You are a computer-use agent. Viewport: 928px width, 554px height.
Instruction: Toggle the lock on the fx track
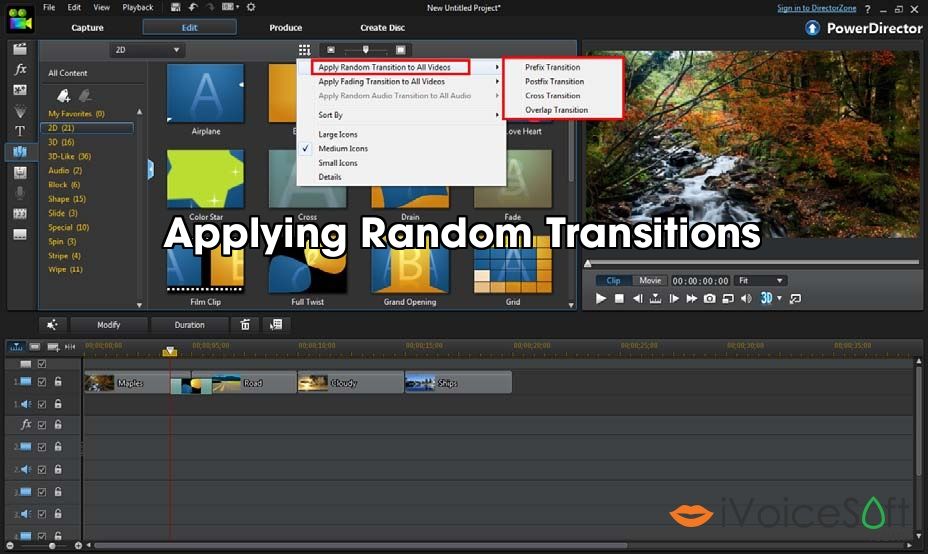pyautogui.click(x=58, y=424)
